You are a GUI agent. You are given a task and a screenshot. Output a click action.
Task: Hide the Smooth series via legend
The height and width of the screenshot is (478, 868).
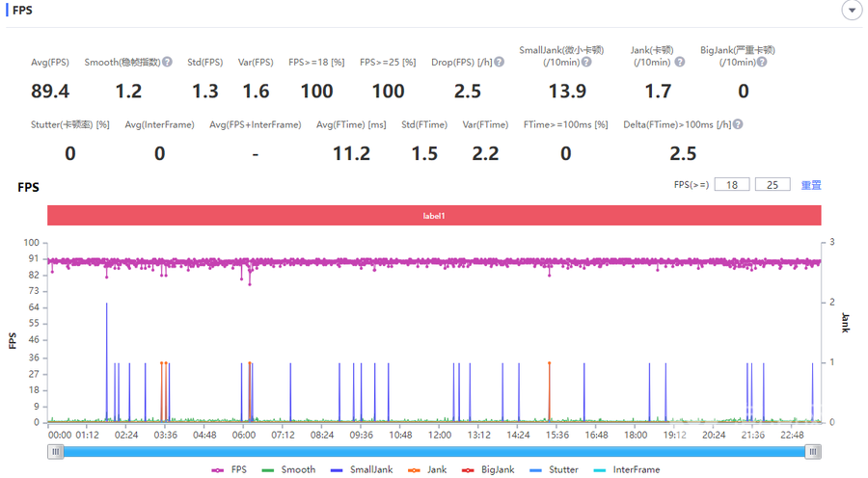pyautogui.click(x=287, y=469)
